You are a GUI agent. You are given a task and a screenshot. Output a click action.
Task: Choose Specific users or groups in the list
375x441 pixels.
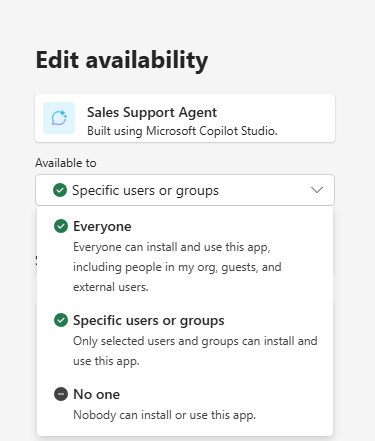tap(185, 340)
